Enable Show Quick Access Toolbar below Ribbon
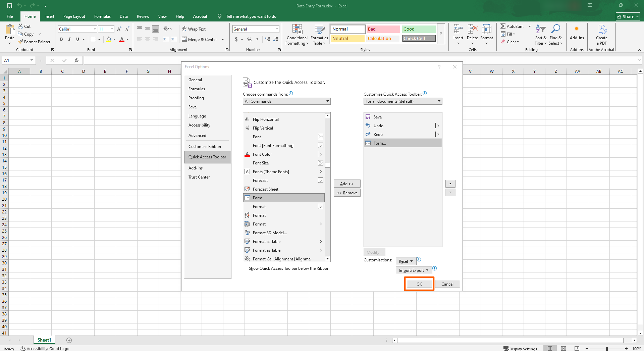This screenshot has height=351, width=644. point(245,268)
